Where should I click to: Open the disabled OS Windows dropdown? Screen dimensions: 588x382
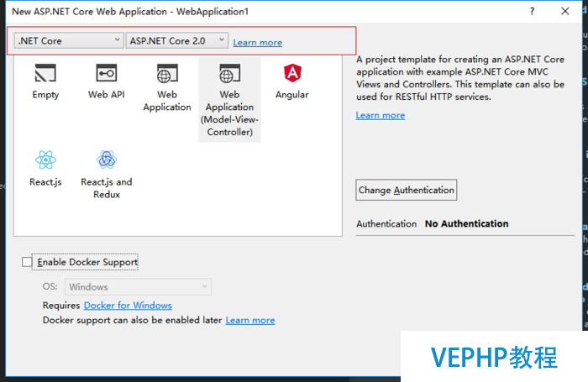tap(138, 287)
